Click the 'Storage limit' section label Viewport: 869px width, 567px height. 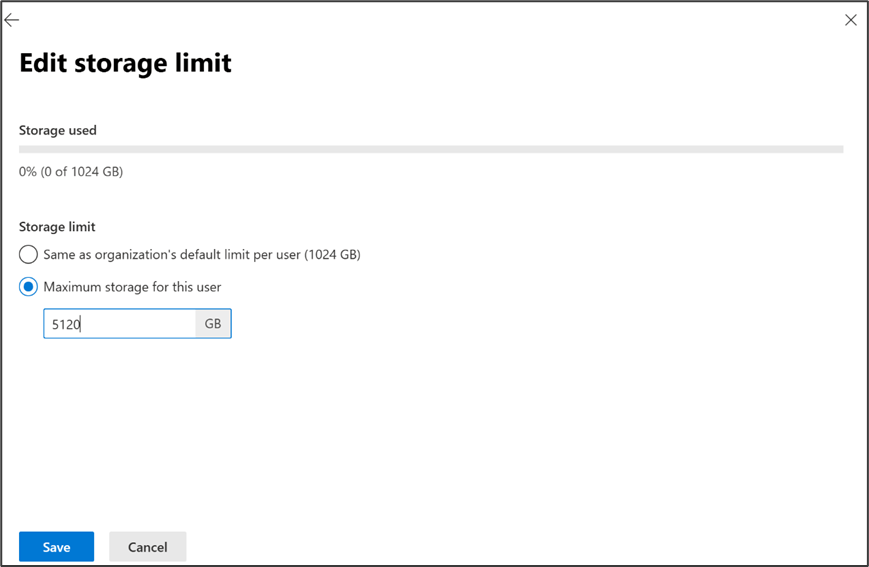pos(57,227)
